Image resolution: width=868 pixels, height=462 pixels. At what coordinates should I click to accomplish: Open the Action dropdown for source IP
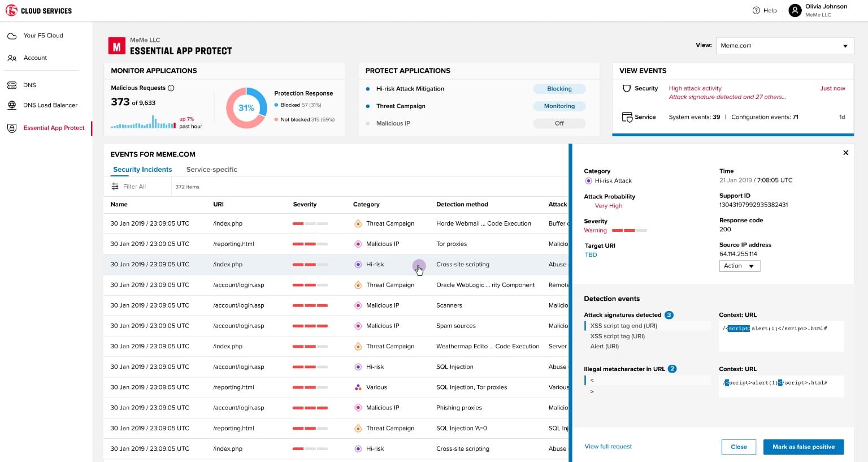[740, 266]
